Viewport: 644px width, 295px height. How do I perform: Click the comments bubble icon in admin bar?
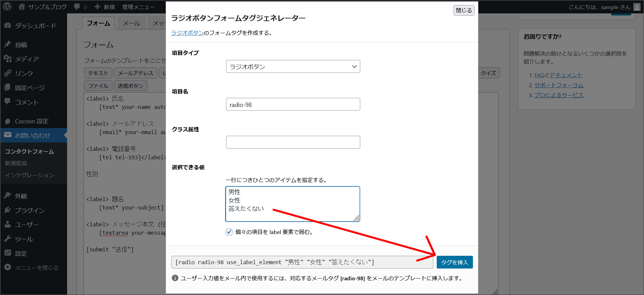77,7
